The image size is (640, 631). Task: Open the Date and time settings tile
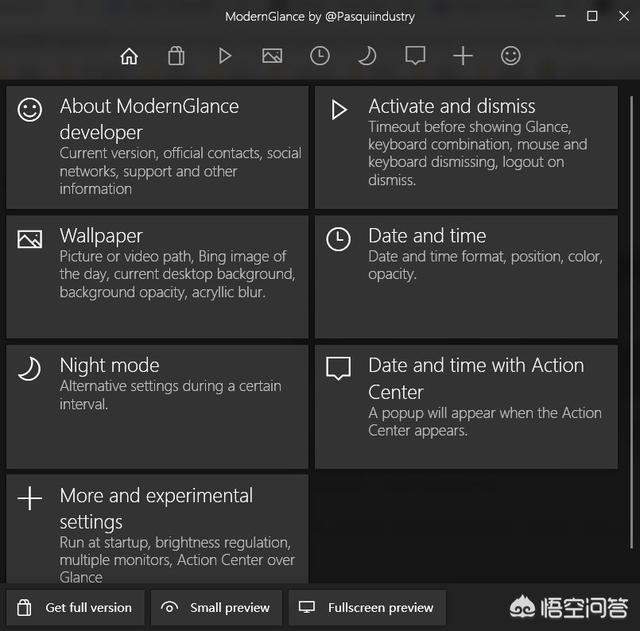click(x=466, y=277)
